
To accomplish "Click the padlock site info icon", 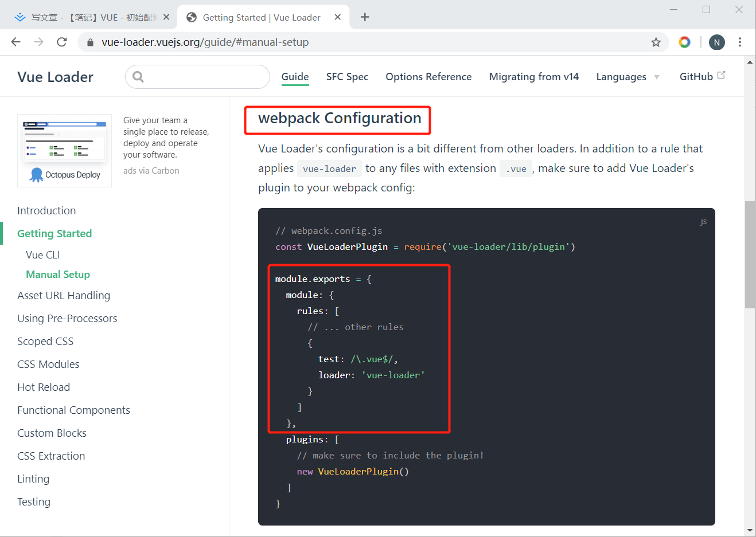I will click(89, 42).
